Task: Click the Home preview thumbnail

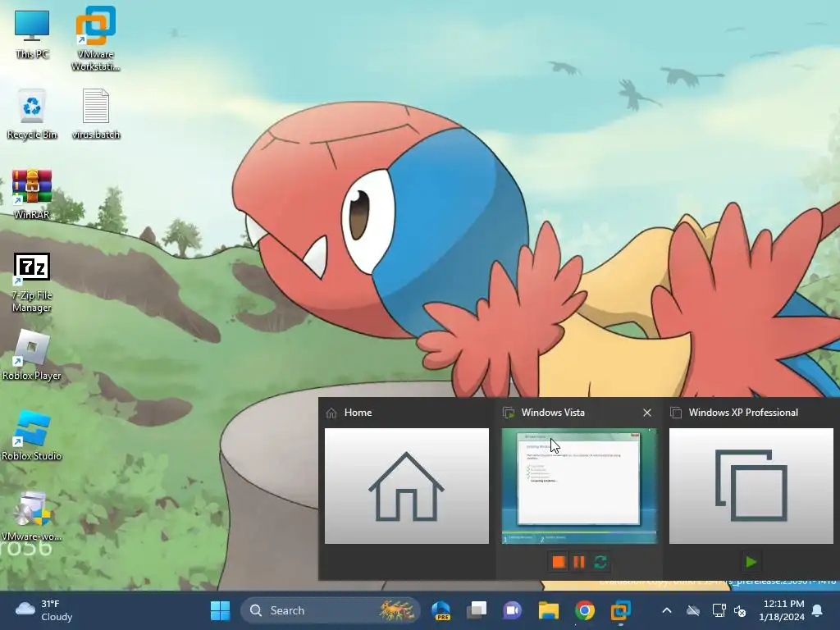Action: [x=407, y=486]
